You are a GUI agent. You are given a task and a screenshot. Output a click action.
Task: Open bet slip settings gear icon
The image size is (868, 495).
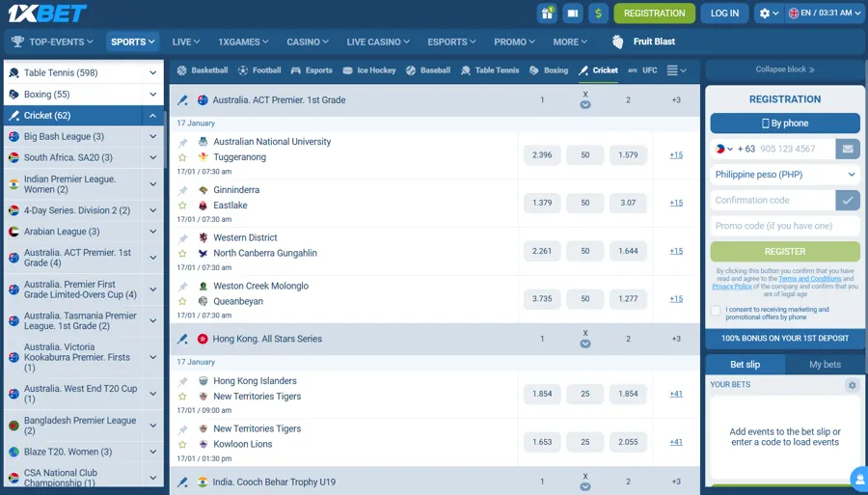click(852, 385)
